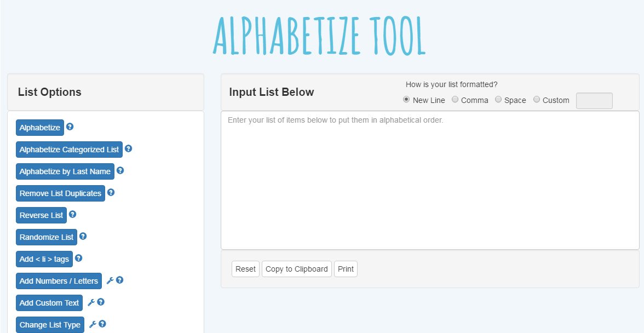644x333 pixels.
Task: Click help icon next to Alphabetize button
Action: click(70, 127)
